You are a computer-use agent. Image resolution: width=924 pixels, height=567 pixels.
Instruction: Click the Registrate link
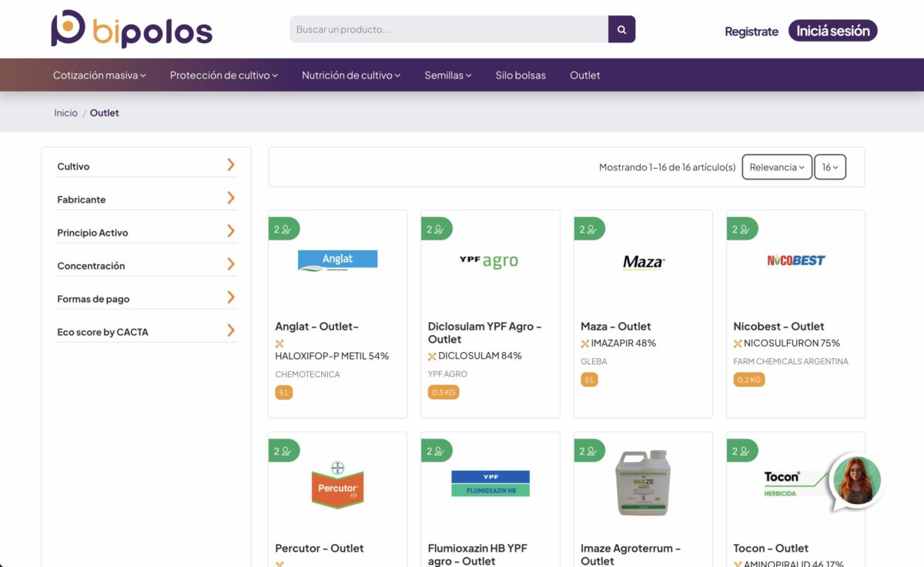[751, 32]
